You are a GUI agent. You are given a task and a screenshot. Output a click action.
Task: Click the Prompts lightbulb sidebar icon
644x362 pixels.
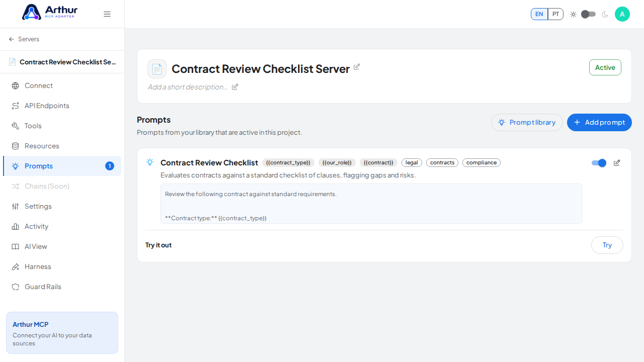[x=15, y=166]
